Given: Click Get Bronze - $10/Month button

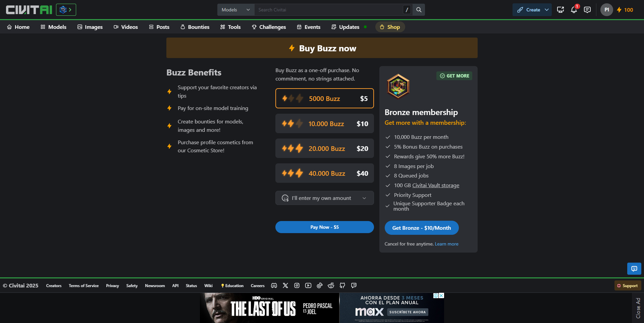Looking at the screenshot, I should (x=422, y=228).
